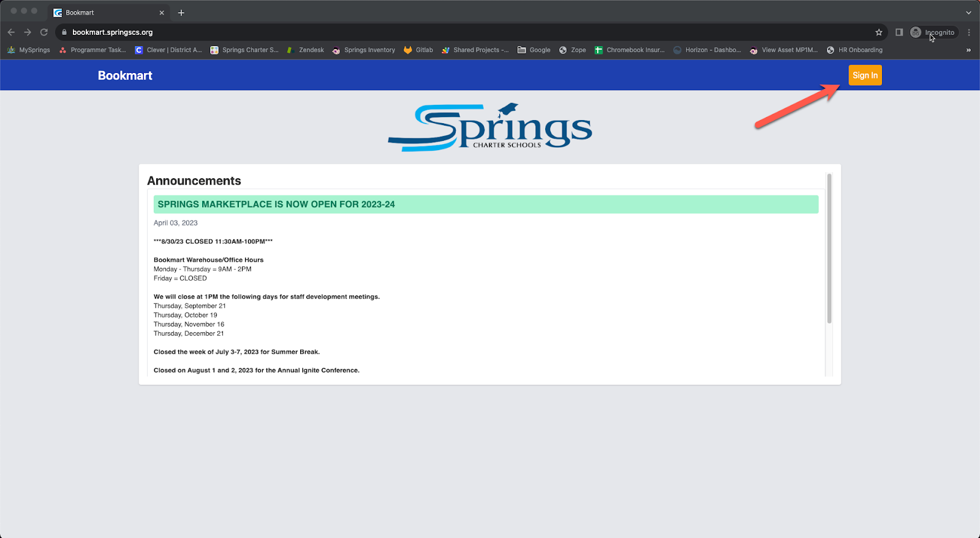
Task: Click the Annual Ignite Conference closure line
Action: 257,370
